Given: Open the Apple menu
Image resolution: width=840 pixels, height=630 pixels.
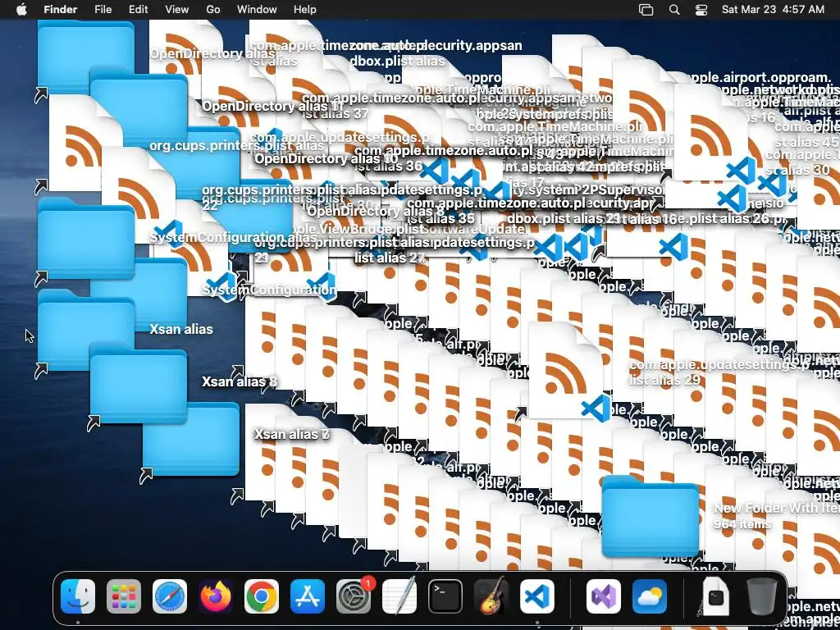Looking at the screenshot, I should [x=21, y=10].
